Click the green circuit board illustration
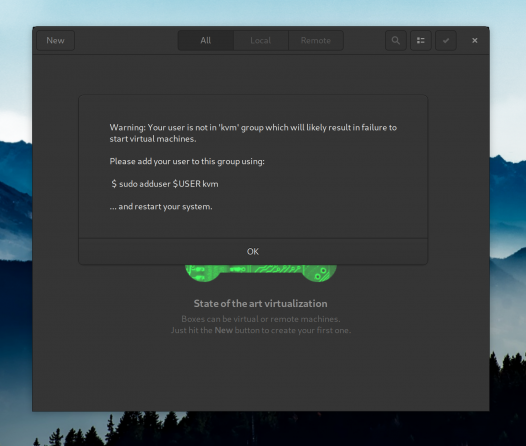Viewport: 526px width, 446px height. tap(261, 273)
